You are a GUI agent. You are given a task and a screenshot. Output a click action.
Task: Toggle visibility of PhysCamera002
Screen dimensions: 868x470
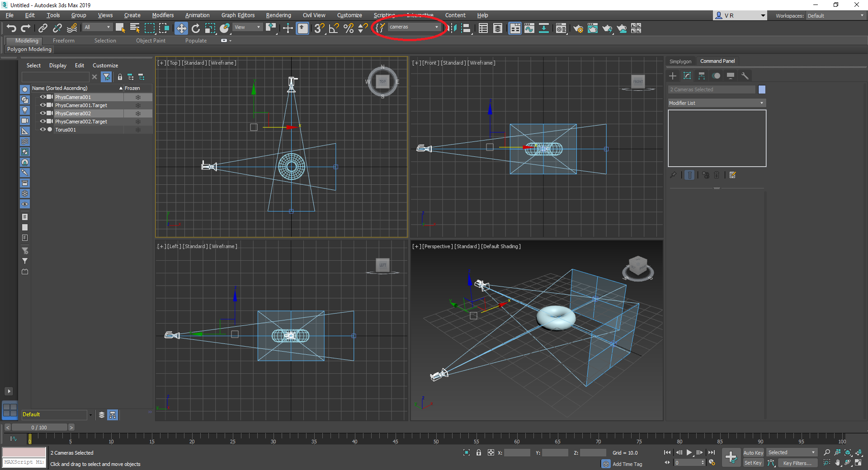coord(43,113)
